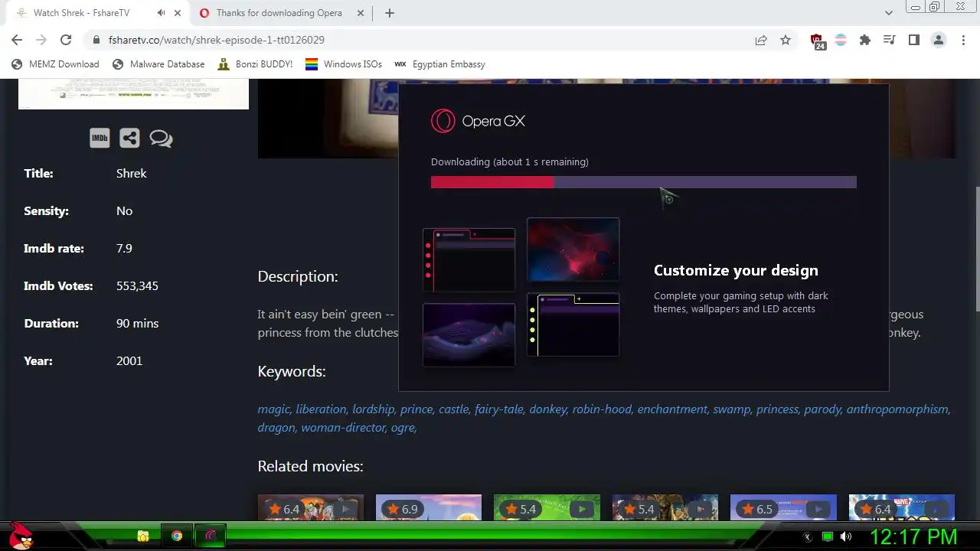Open the Bonzi BUDDY! bookmark
The height and width of the screenshot is (551, 980).
[x=255, y=64]
